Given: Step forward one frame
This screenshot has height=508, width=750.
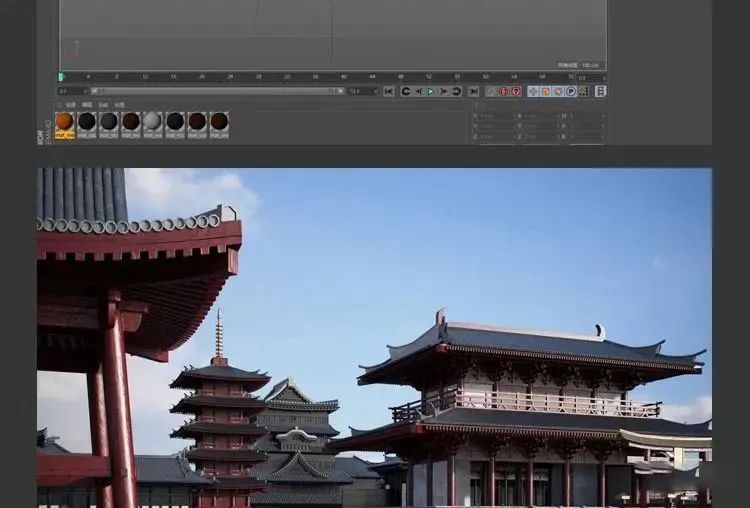Looking at the screenshot, I should coord(443,91).
